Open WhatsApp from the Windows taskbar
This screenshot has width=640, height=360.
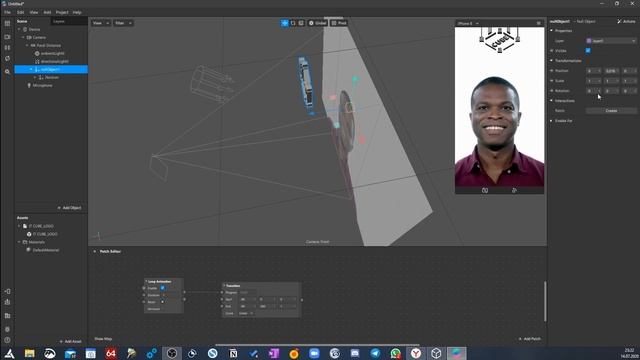[396, 353]
